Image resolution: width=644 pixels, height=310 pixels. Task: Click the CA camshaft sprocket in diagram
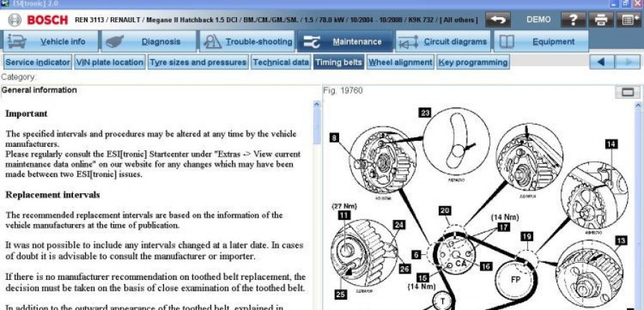pos(456,256)
